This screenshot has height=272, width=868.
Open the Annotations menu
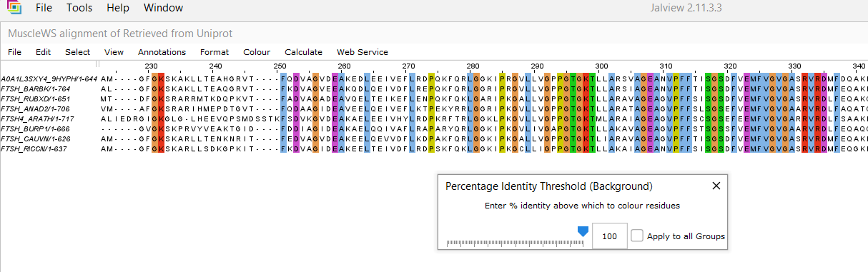pos(162,52)
